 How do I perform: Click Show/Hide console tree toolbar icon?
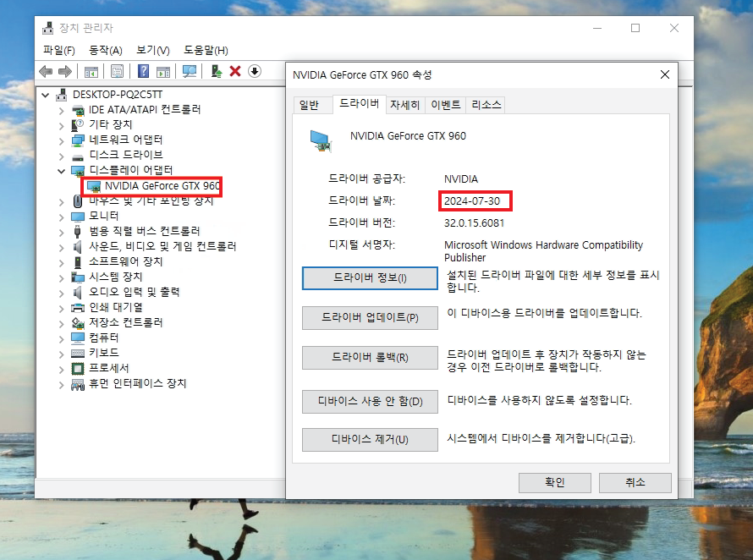pyautogui.click(x=91, y=72)
